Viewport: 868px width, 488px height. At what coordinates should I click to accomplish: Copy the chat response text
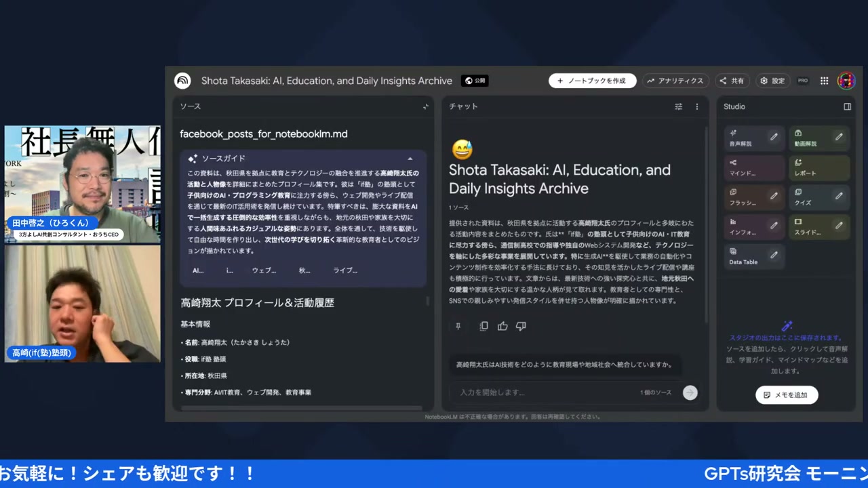(484, 326)
